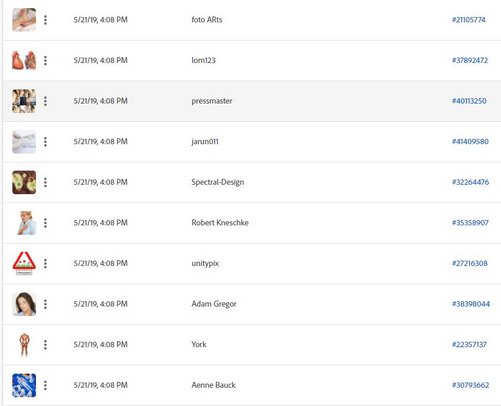Open the kebab menu in pressmaster row

click(x=45, y=101)
